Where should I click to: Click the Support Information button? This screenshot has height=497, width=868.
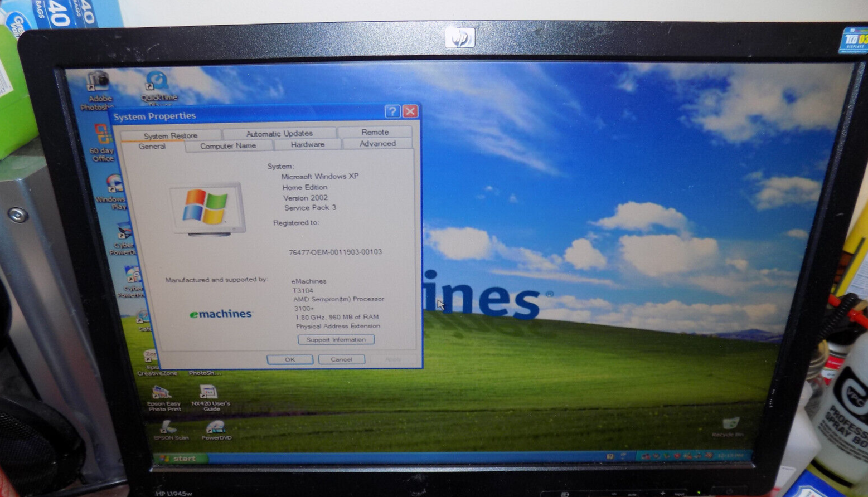pos(336,339)
